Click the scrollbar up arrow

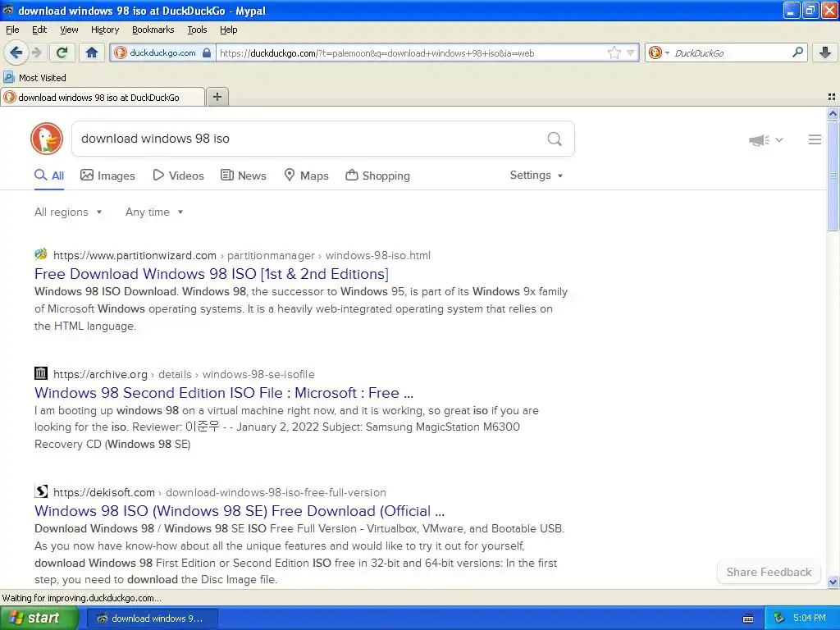[x=833, y=113]
